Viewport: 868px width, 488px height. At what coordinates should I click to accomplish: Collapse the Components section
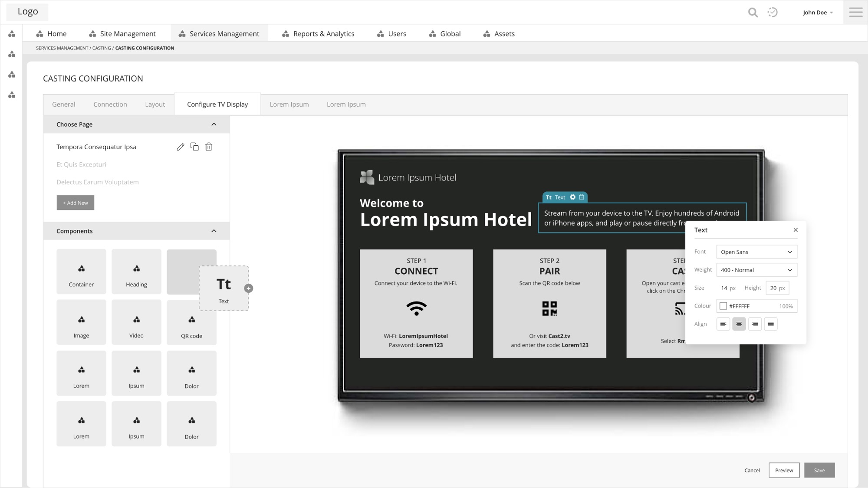pos(214,231)
